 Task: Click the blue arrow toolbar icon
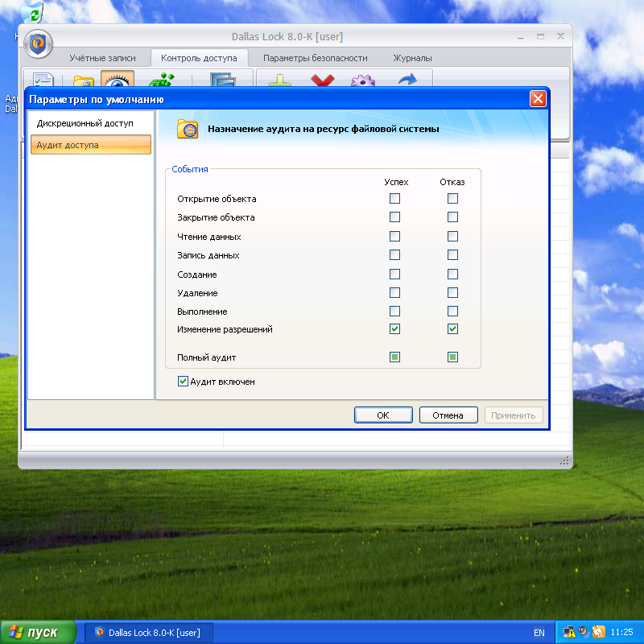click(x=407, y=80)
